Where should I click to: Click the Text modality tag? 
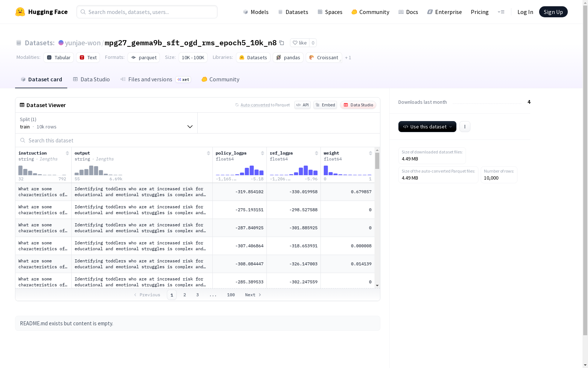tap(88, 57)
